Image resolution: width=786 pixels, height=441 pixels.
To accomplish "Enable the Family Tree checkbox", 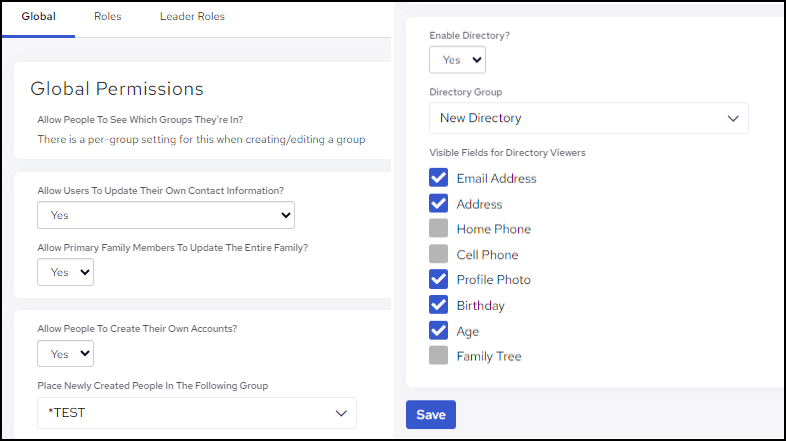I will tap(439, 355).
